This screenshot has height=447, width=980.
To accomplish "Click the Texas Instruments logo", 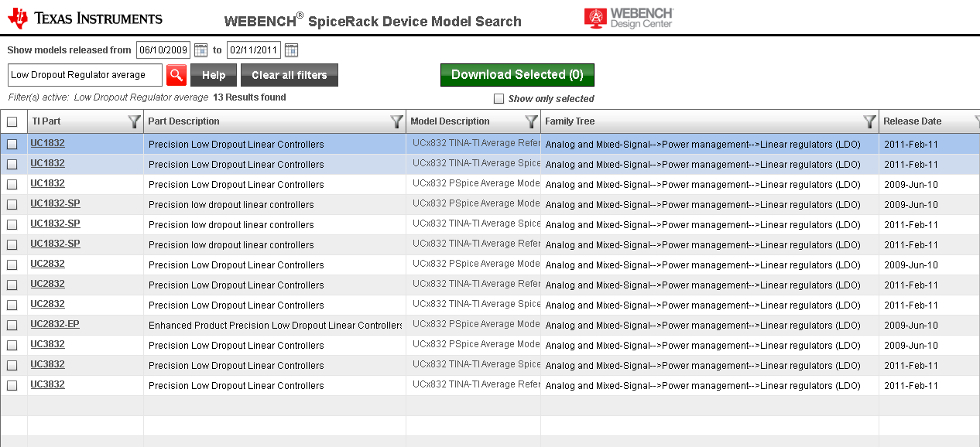I will tap(85, 19).
